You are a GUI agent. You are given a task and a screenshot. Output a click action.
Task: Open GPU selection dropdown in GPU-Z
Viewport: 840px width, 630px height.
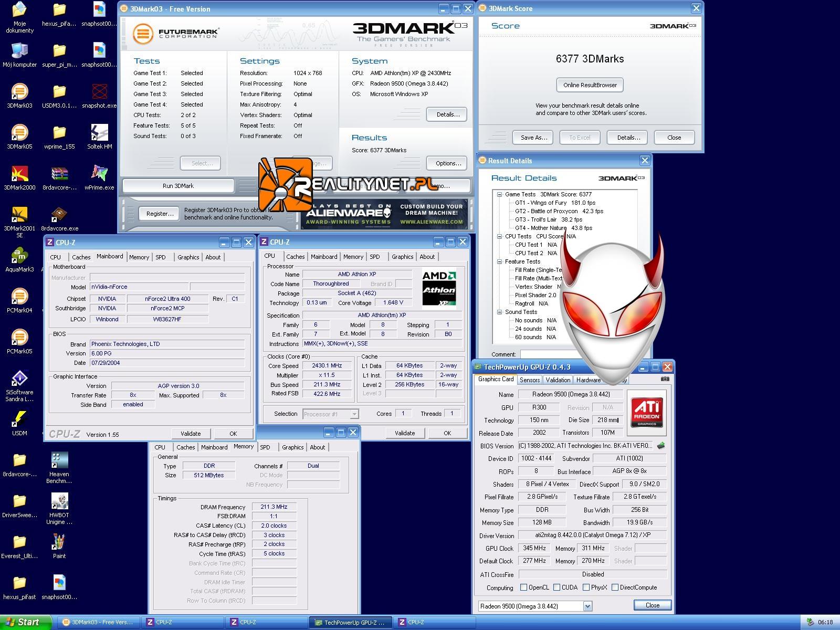587,606
